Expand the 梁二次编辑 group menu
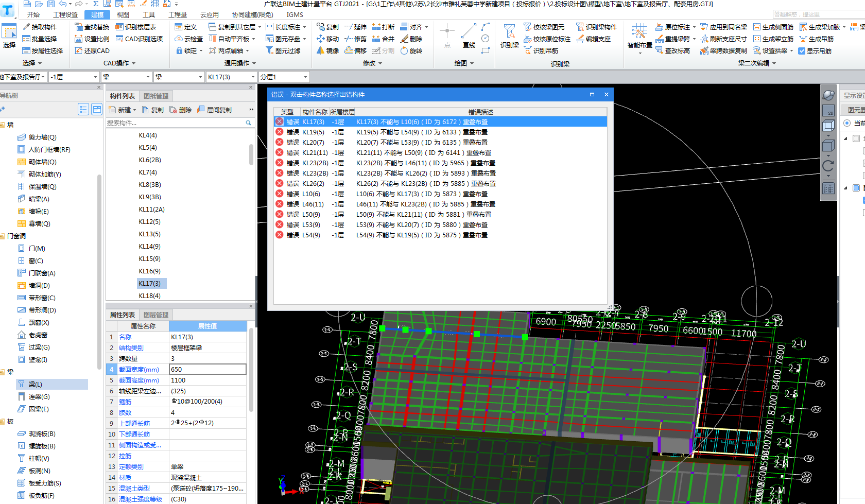Viewport: 865px width, 504px height. tap(757, 63)
